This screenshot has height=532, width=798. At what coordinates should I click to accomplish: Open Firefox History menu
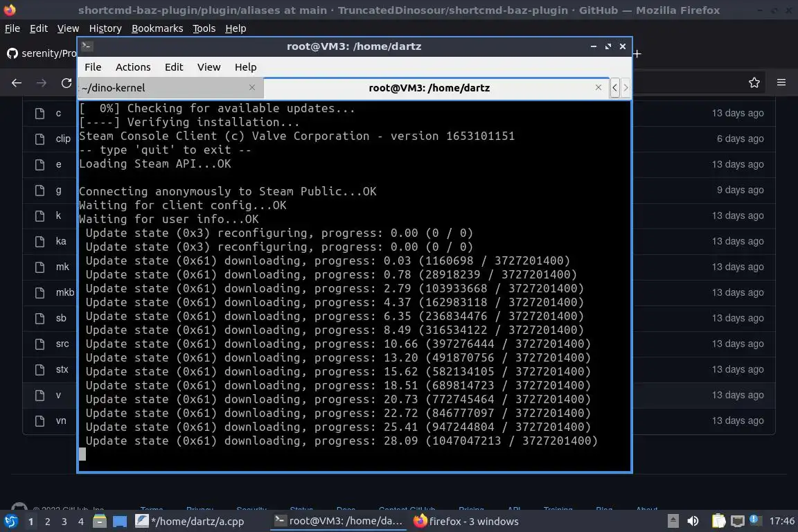[x=105, y=28]
